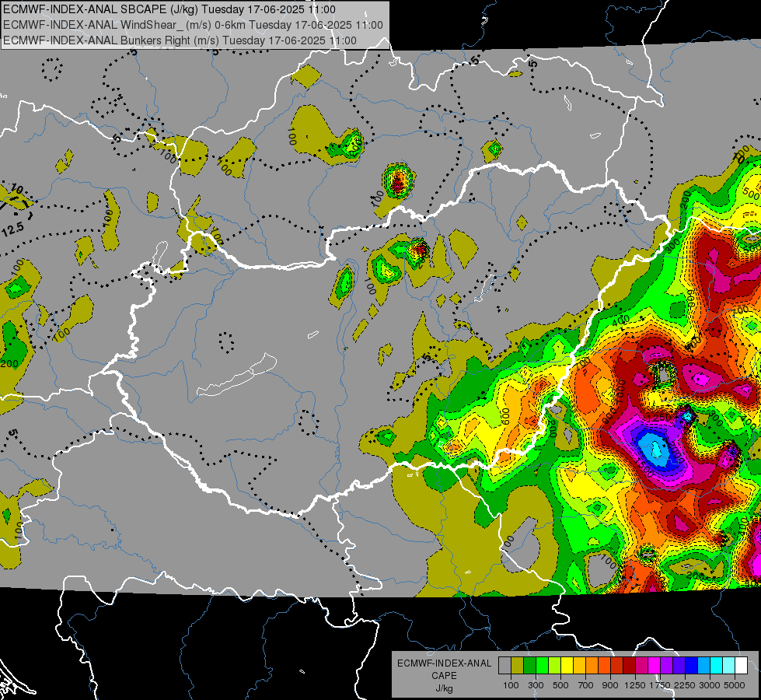Click legend tick label 100
The height and width of the screenshot is (700, 761).
coord(511,685)
